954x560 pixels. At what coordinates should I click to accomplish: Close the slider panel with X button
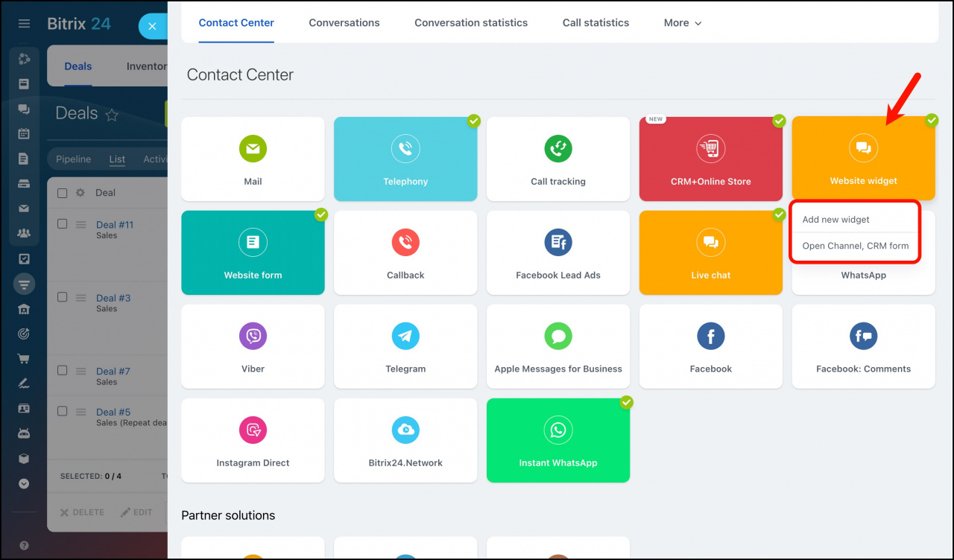152,26
